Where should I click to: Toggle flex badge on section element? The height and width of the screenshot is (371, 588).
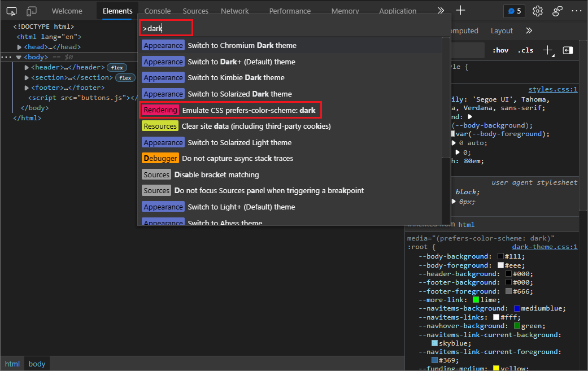click(x=125, y=77)
